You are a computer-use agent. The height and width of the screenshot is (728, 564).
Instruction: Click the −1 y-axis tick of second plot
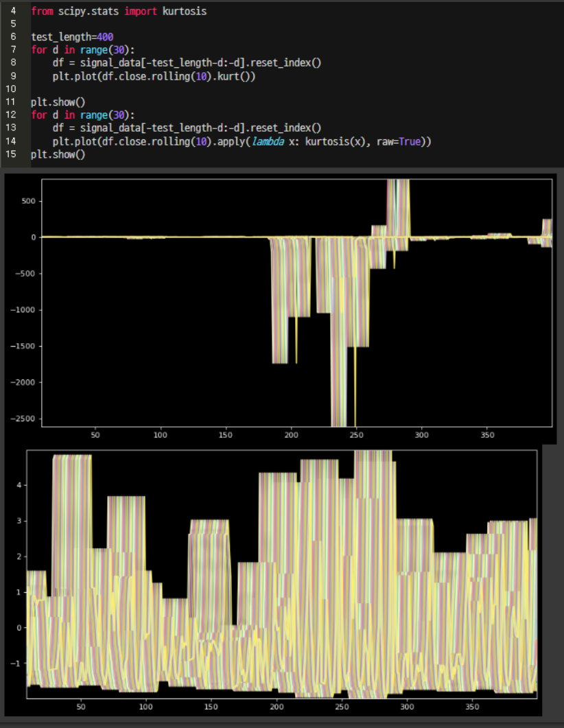click(x=16, y=664)
